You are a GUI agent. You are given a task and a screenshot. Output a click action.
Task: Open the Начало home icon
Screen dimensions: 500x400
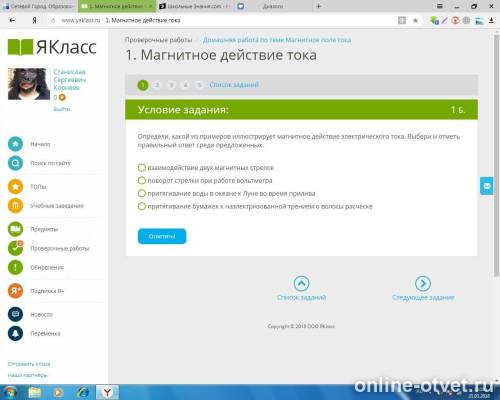click(15, 144)
